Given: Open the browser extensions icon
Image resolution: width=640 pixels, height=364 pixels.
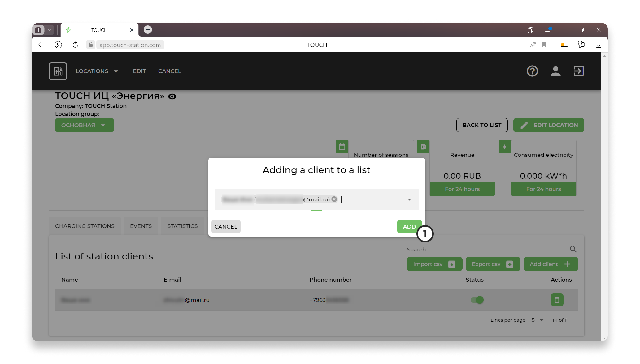Looking at the screenshot, I should tap(581, 45).
